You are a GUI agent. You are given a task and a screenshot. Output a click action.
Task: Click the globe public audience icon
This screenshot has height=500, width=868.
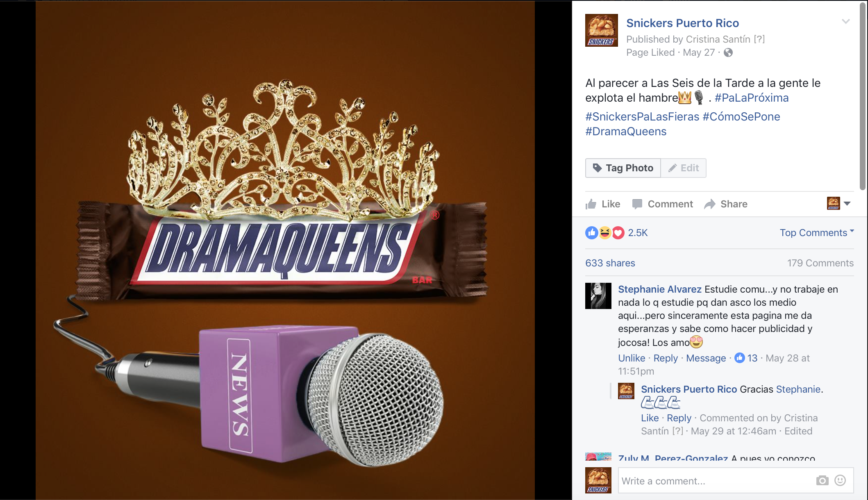[x=728, y=52]
